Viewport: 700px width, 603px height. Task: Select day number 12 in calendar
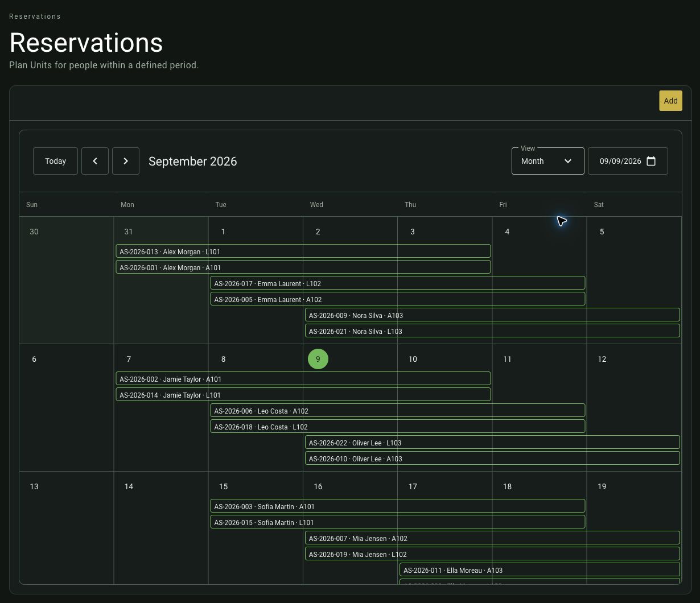[x=602, y=359]
